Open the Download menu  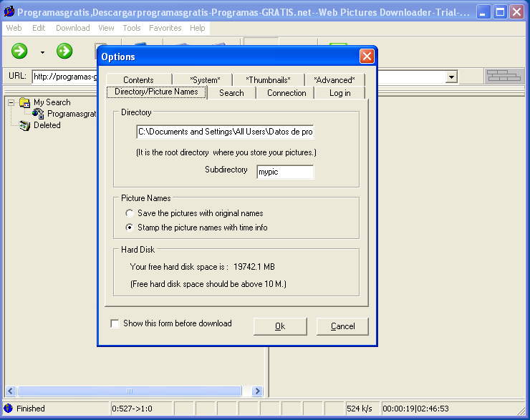pyautogui.click(x=72, y=28)
